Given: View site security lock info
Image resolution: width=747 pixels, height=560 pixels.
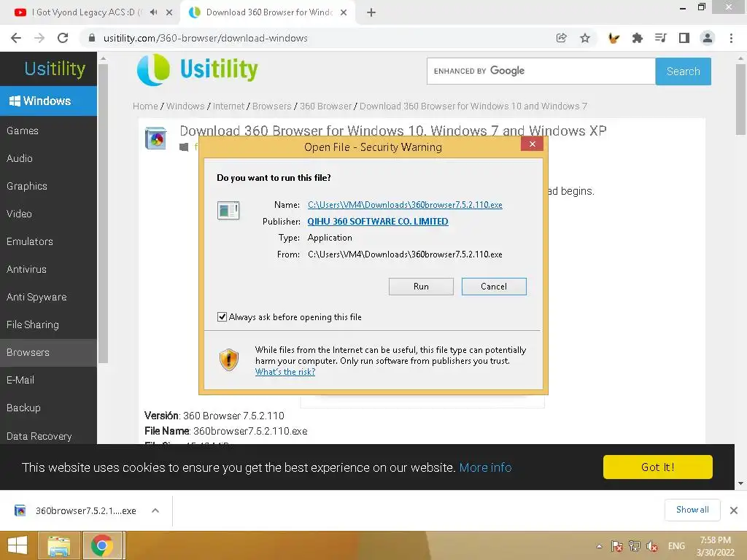Looking at the screenshot, I should [x=92, y=38].
